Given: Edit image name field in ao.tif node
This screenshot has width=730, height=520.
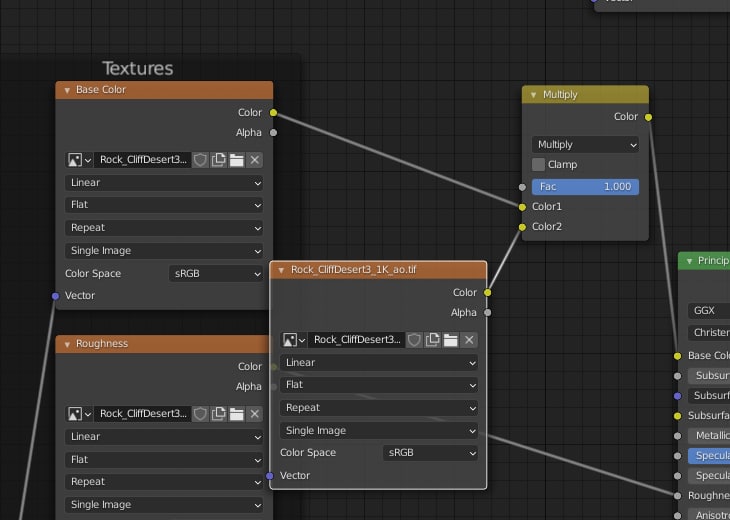Looking at the screenshot, I should pos(357,340).
